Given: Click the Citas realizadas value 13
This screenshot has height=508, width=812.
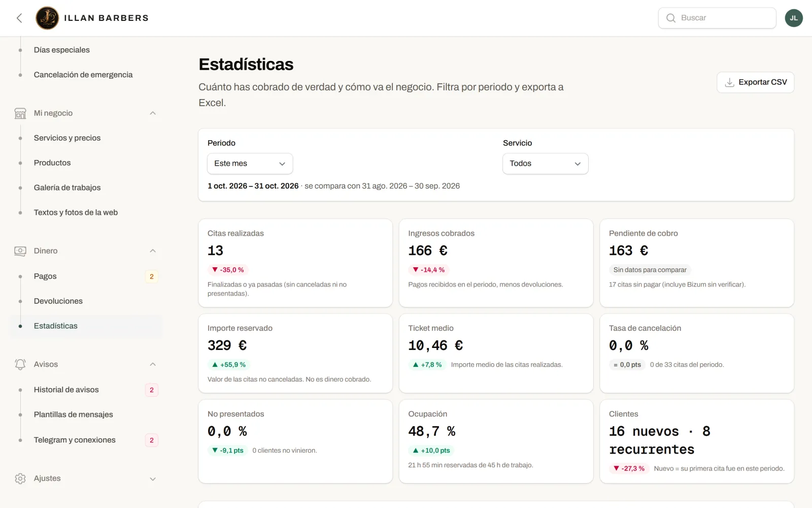Looking at the screenshot, I should (x=215, y=250).
